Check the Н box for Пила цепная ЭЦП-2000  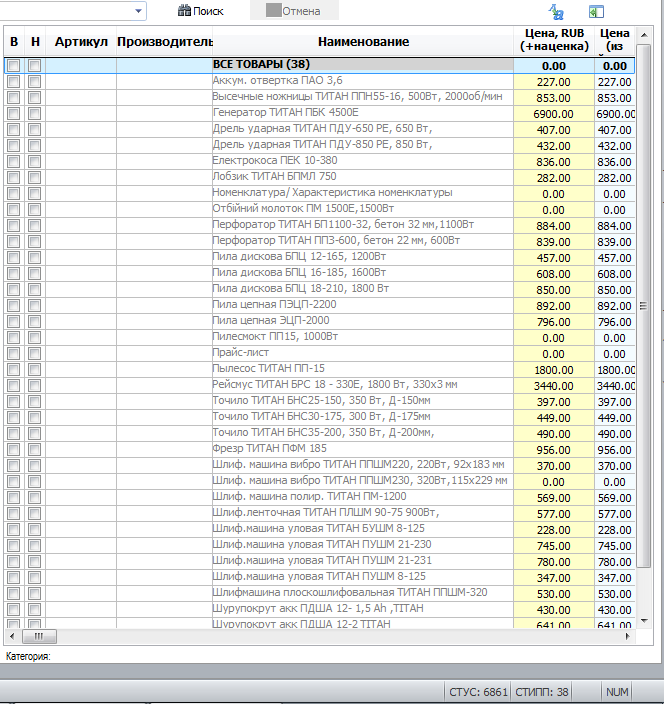click(35, 321)
